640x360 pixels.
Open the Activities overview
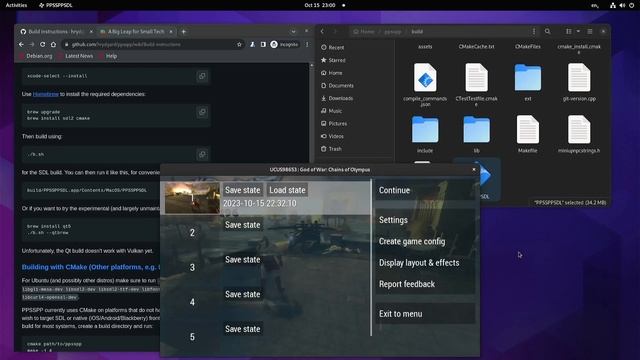tap(16, 5)
